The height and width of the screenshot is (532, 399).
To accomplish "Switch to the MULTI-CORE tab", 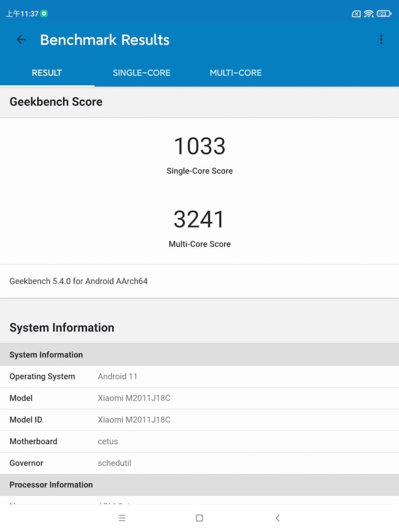I will (236, 73).
